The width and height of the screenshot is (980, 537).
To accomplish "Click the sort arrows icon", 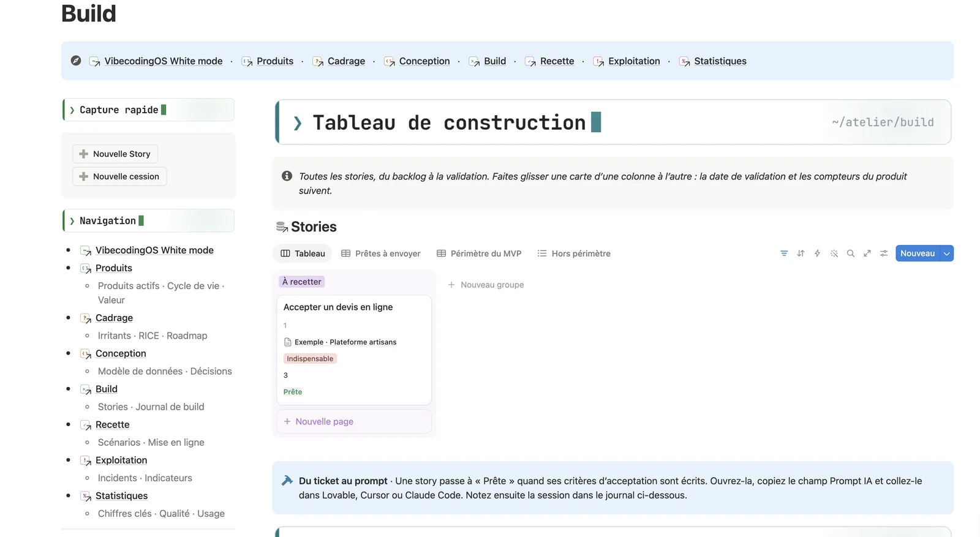I will click(801, 253).
